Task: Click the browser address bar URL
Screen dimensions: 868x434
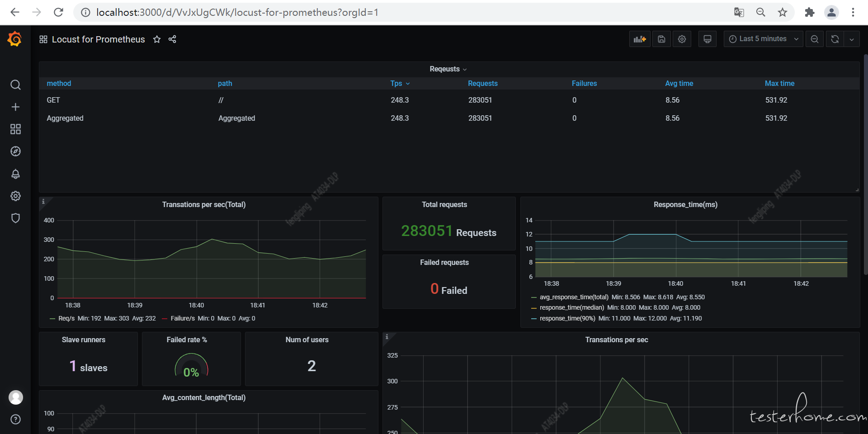Action: 237,12
